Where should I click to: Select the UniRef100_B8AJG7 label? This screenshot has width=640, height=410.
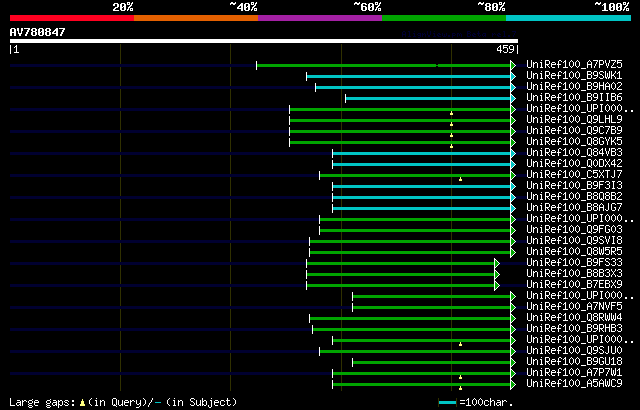[x=574, y=208]
